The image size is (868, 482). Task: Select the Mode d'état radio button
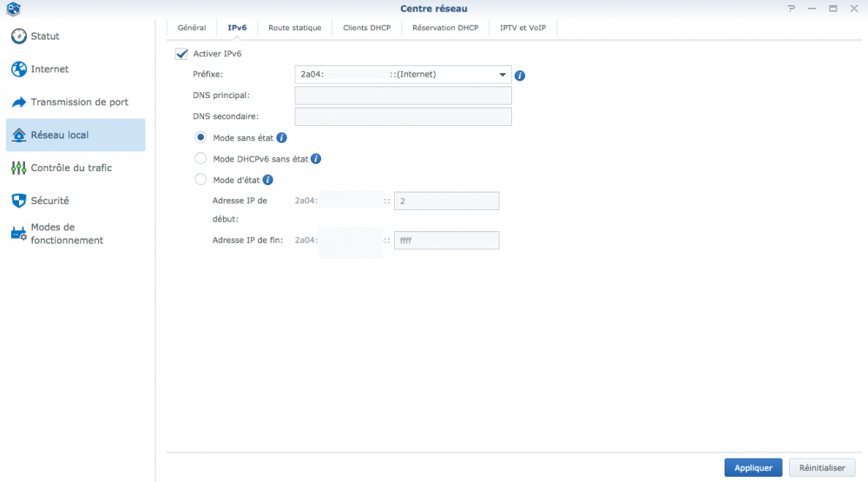point(201,180)
